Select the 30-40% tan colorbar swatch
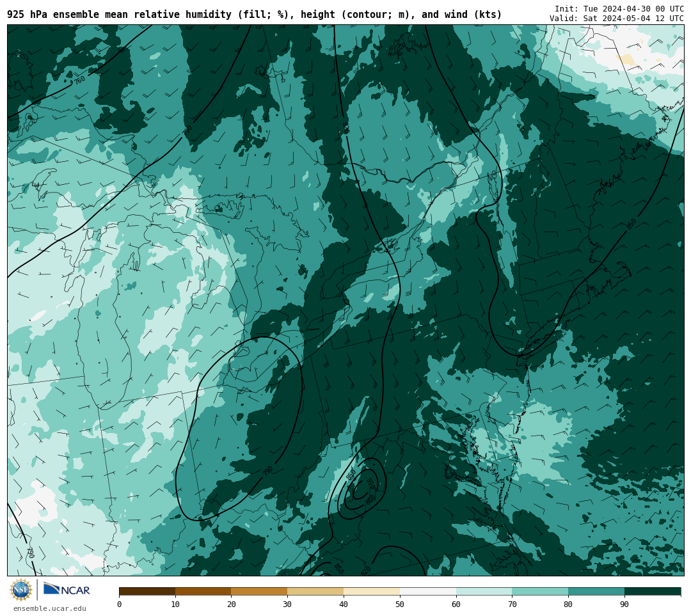The width and height of the screenshot is (691, 616). click(x=315, y=592)
